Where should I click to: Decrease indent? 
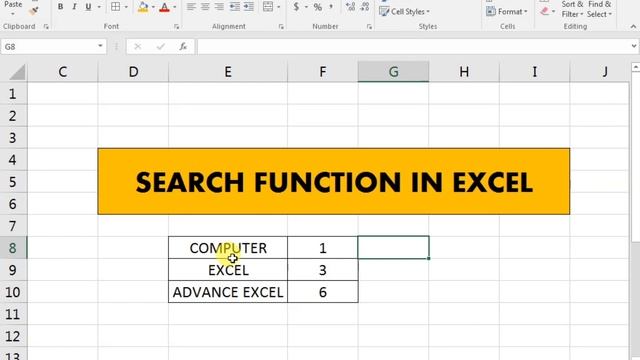235,7
